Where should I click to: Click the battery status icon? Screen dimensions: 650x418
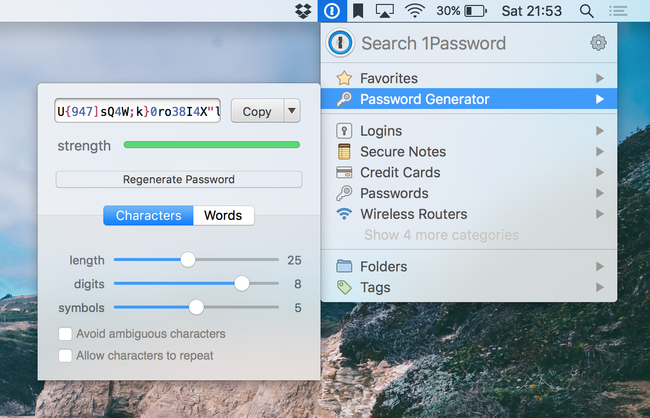point(475,11)
